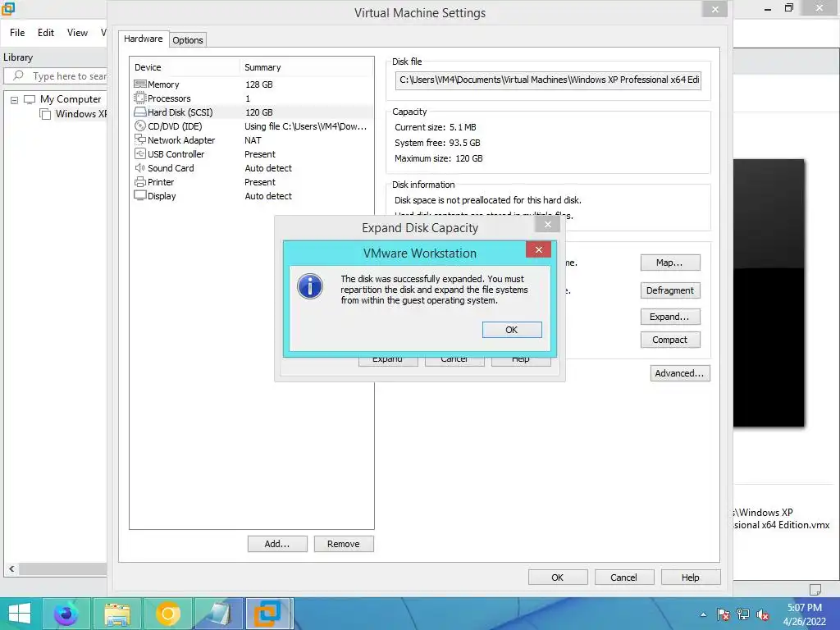840x630 pixels.
Task: Open the Edit menu
Action: tap(46, 33)
